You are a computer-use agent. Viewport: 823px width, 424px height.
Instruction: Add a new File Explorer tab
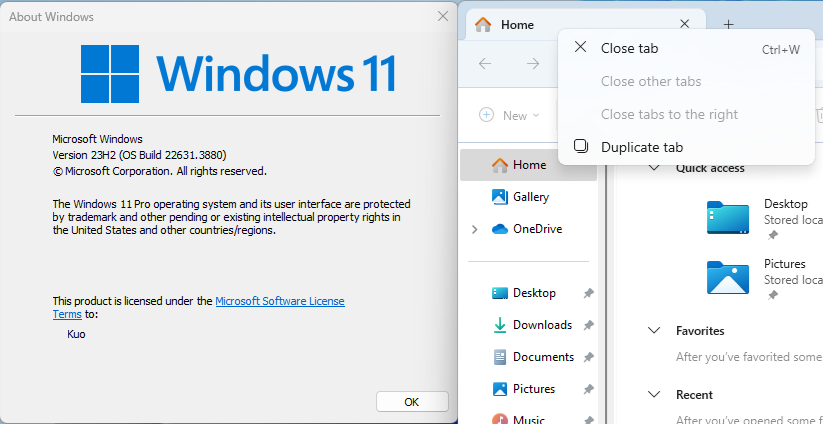click(728, 24)
